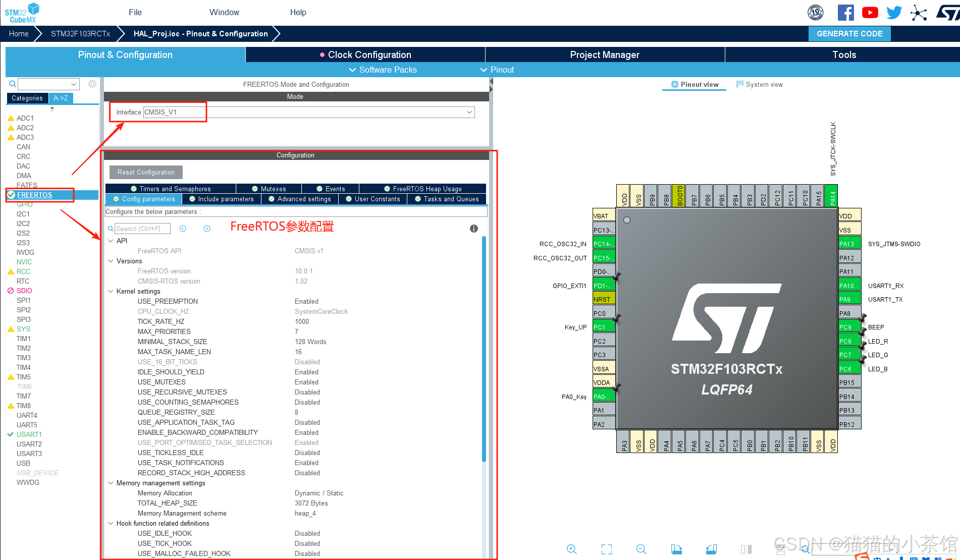
Task: Go to Home breadcrumb
Action: click(19, 34)
